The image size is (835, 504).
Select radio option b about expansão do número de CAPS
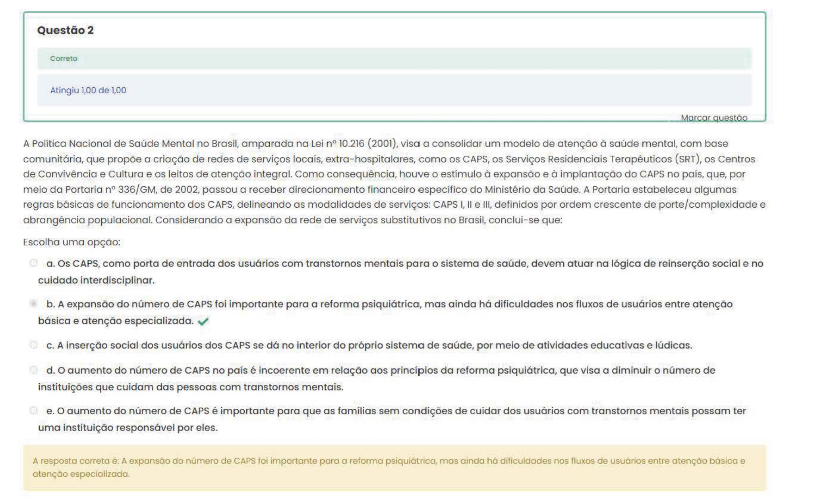[x=34, y=303]
